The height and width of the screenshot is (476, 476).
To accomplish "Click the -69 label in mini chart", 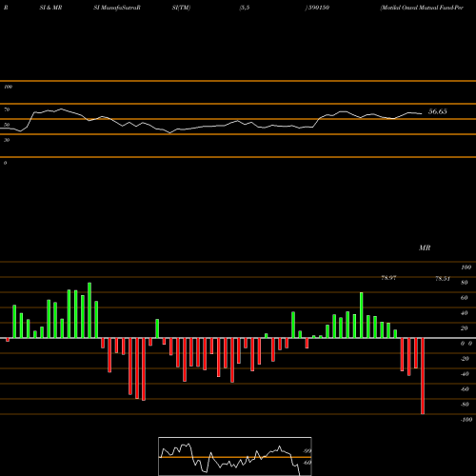I will (307, 463).
